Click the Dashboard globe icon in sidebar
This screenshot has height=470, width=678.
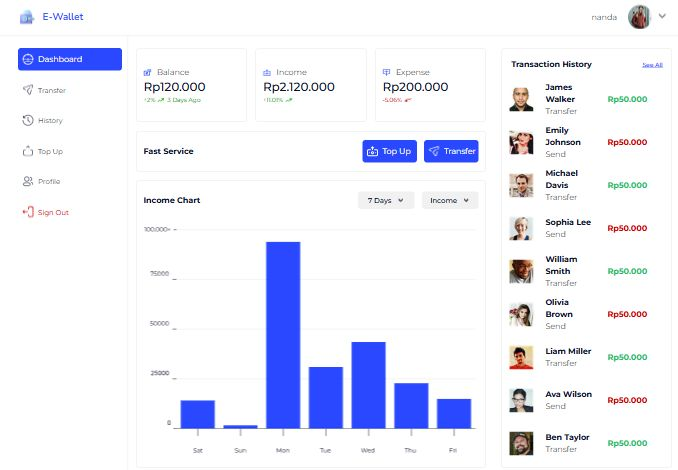(x=28, y=59)
